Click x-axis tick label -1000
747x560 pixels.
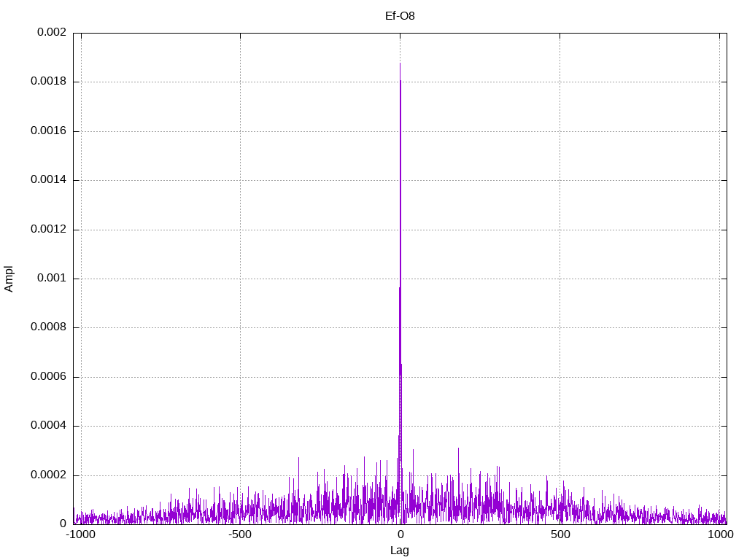(81, 534)
